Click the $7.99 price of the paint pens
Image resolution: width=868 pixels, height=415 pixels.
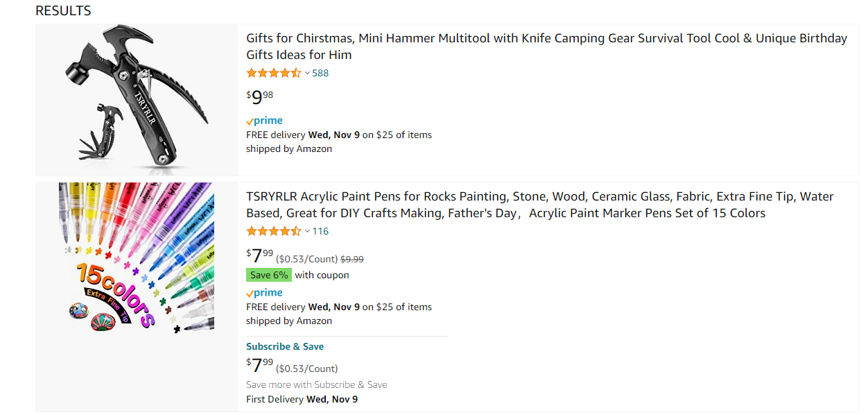[x=260, y=255]
